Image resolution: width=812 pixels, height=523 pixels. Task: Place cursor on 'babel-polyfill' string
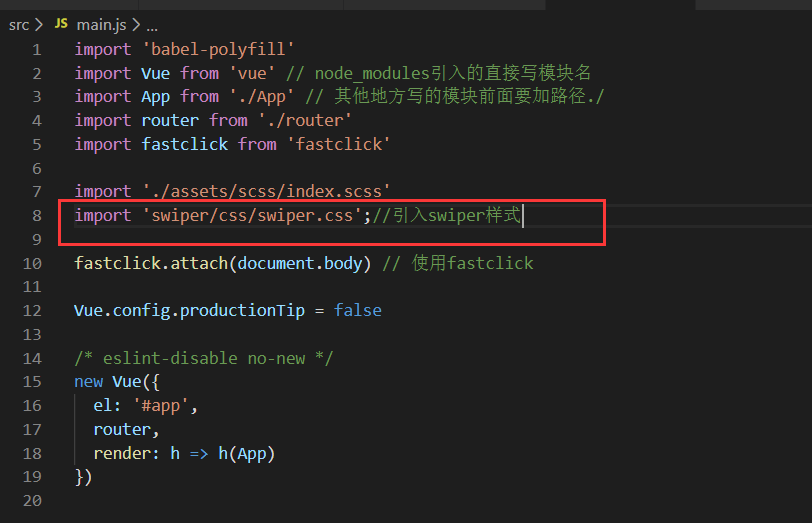(x=219, y=49)
